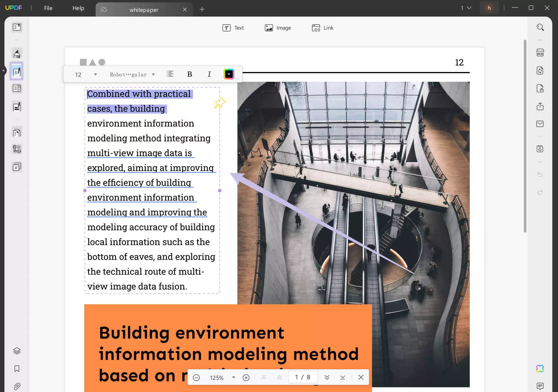The width and height of the screenshot is (558, 392).
Task: Open the comments panel icon at bottom right
Action: tap(540, 386)
